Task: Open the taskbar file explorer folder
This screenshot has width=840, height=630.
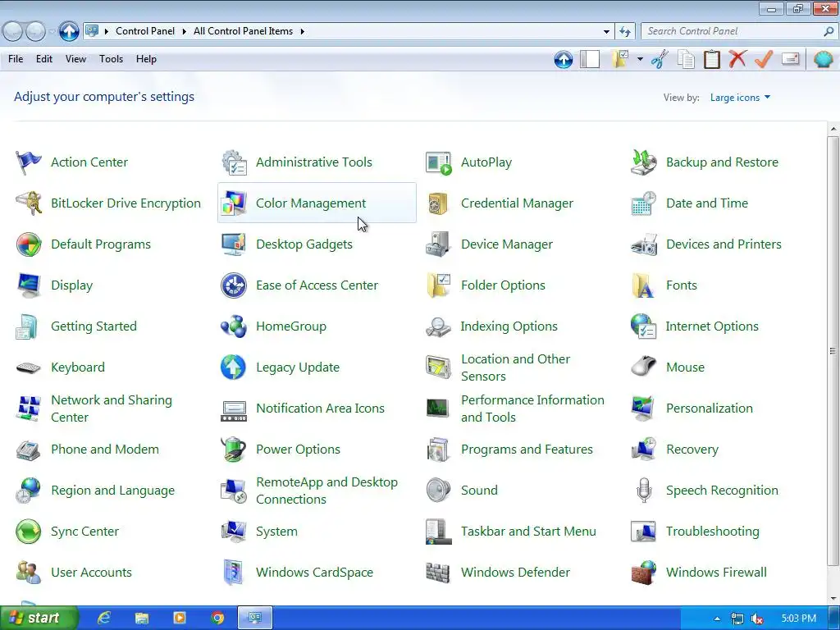Action: 141,619
